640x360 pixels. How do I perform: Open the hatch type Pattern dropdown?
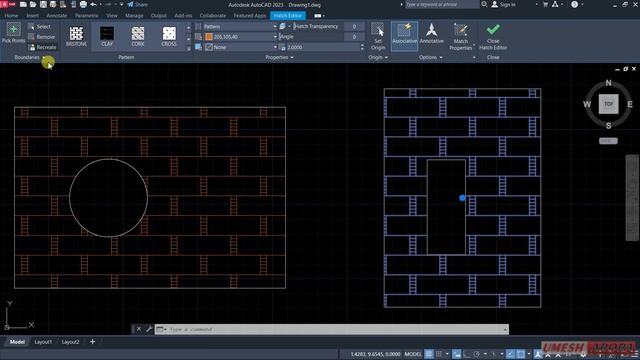(240, 27)
